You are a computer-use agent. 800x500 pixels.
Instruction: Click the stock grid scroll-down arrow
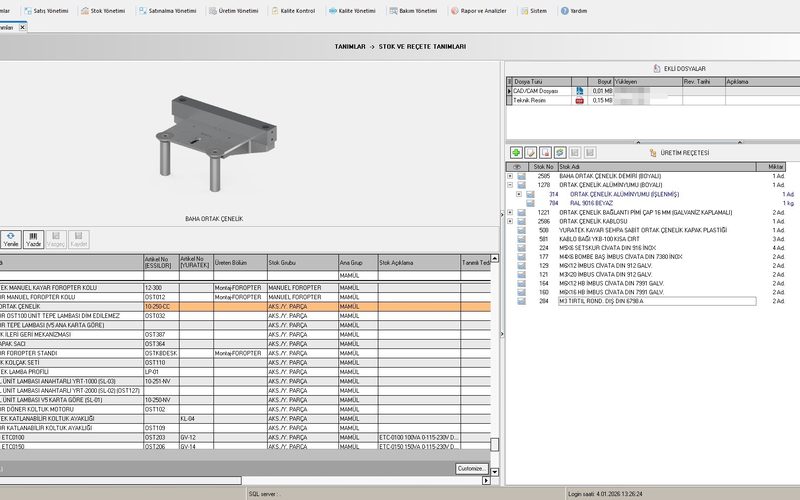tap(494, 472)
